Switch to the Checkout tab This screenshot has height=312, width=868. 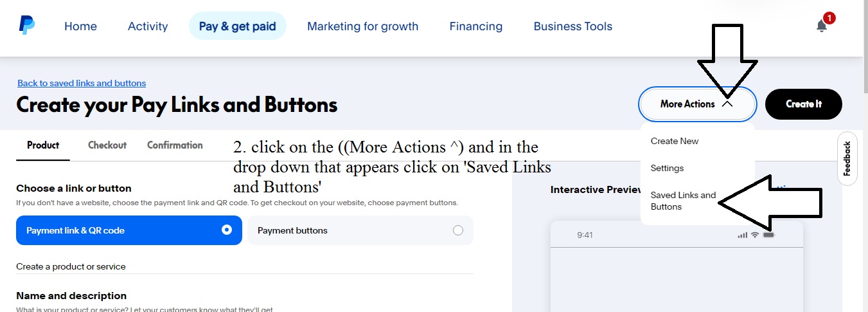(x=107, y=145)
